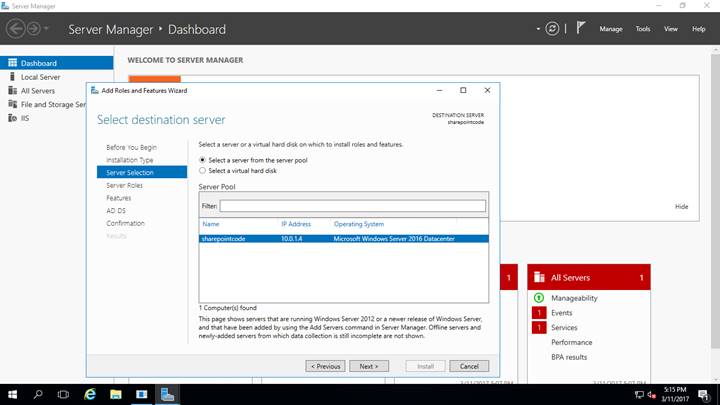Sort server pool by Name column
The width and height of the screenshot is (720, 405).
coord(211,224)
